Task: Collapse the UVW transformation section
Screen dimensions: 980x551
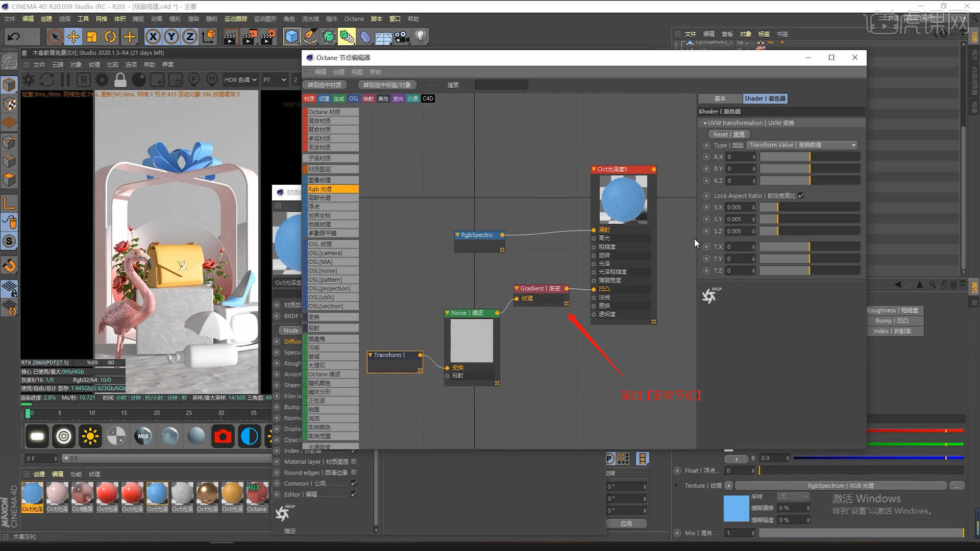Action: tap(705, 123)
